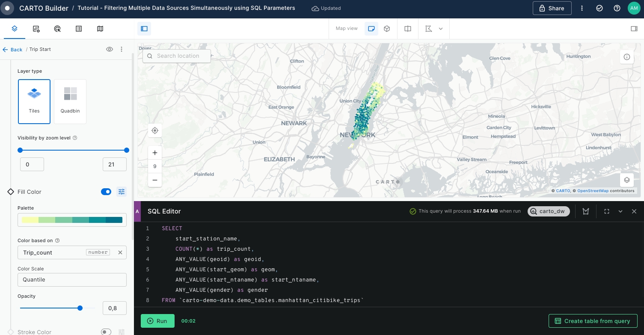Zoom in on the map

pos(155,153)
